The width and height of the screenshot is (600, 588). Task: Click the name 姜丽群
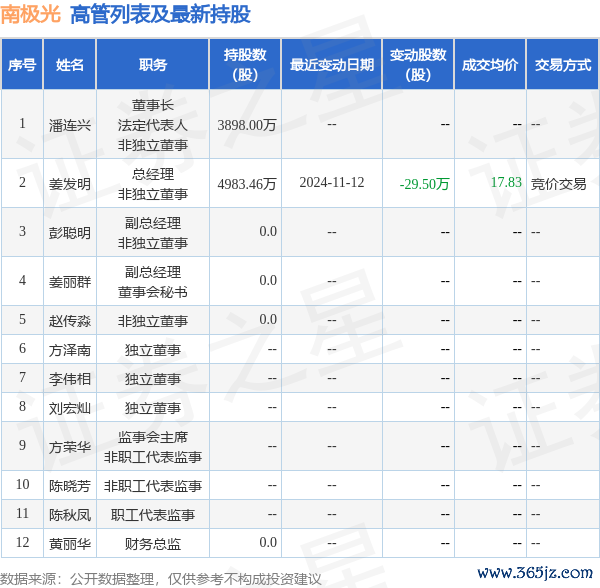[70, 282]
